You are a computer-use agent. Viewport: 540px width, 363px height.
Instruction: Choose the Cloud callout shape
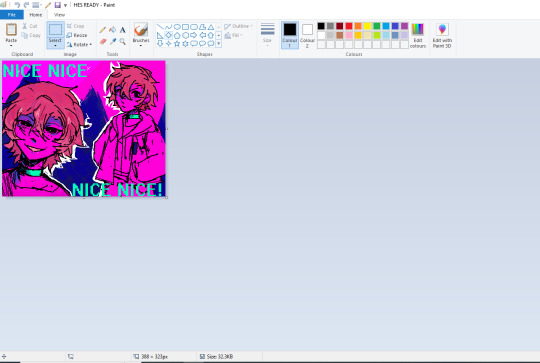211,43
